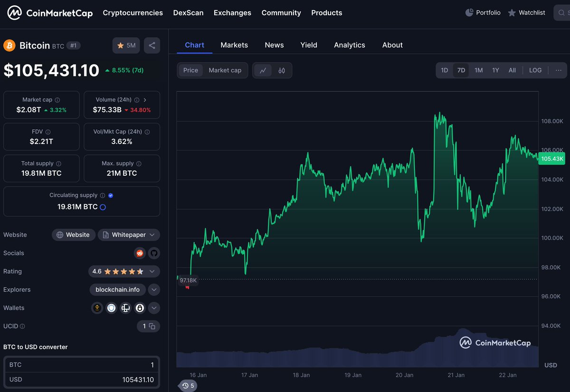570x392 pixels.
Task: Open blockchain.info explorer link
Action: click(x=117, y=290)
